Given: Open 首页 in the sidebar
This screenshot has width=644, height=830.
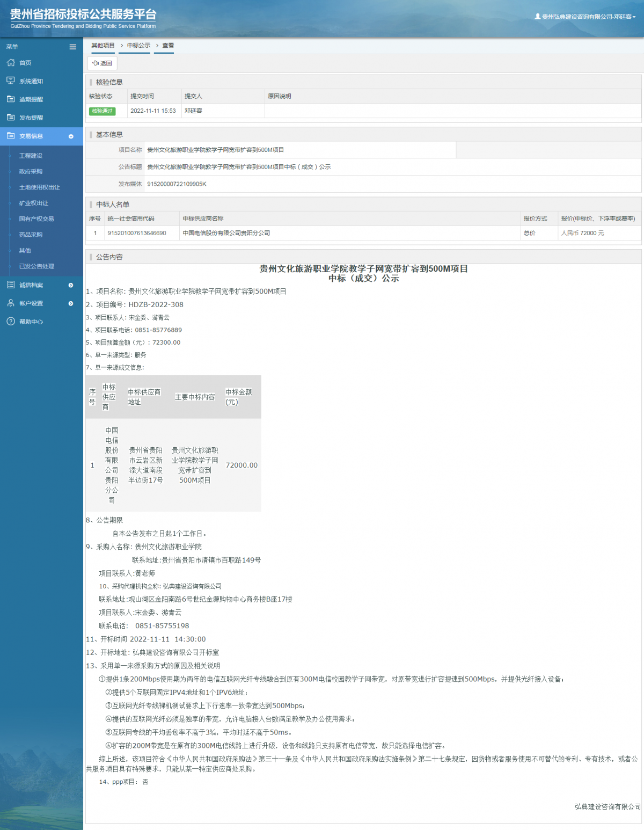Looking at the screenshot, I should [x=25, y=63].
